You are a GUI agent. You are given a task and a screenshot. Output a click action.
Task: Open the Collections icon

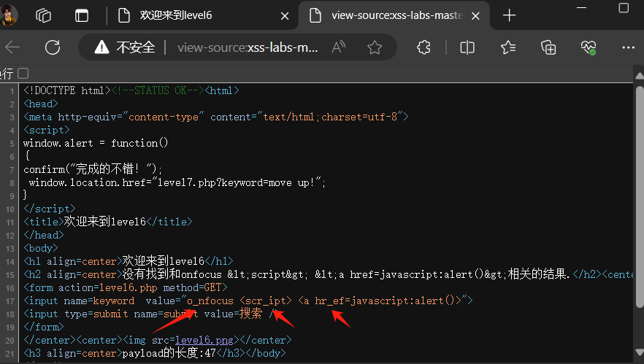(548, 47)
